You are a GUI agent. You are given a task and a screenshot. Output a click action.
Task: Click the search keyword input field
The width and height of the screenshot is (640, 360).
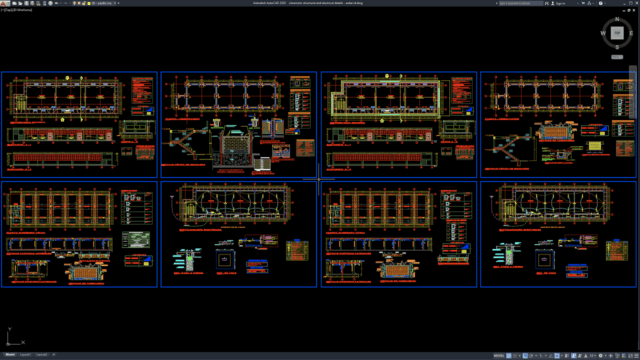pyautogui.click(x=521, y=3)
